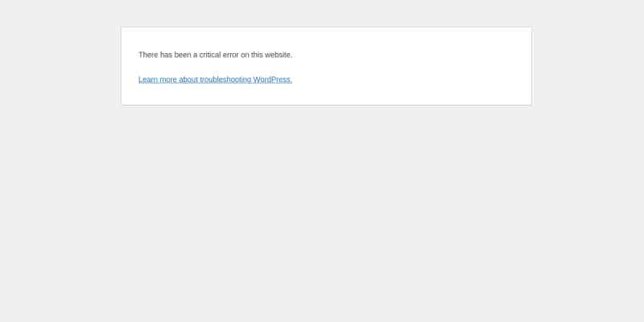Click white space right of the error sentence
The width and height of the screenshot is (644, 322).
402,55
